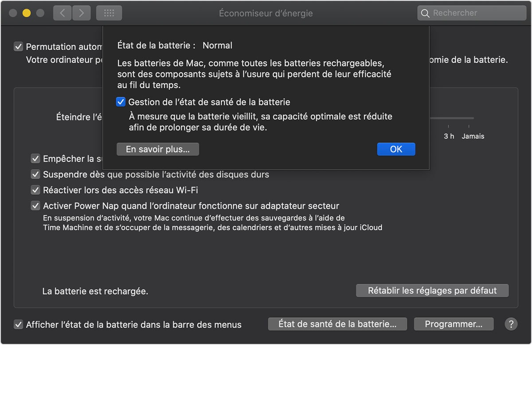Toggle the Empêcher la suspension checkbox
The width and height of the screenshot is (532, 403).
coord(35,158)
